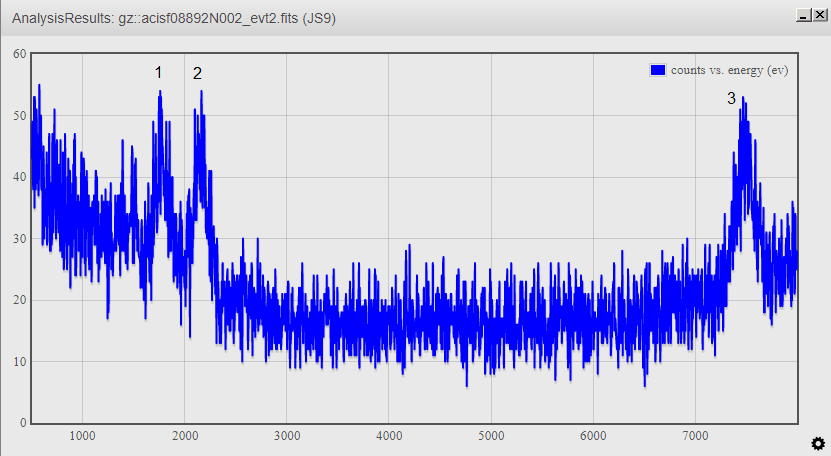
Task: Click the 60 y-axis tick label
Action: click(19, 54)
